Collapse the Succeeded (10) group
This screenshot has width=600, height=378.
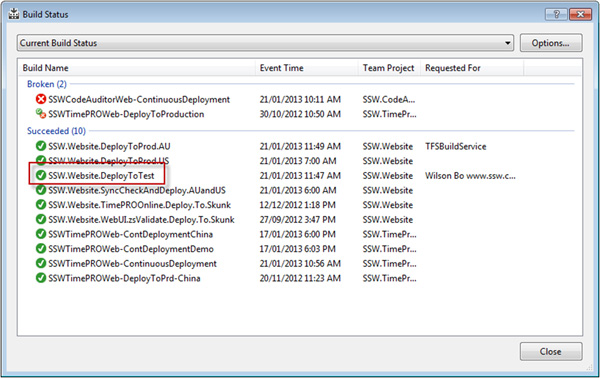(56, 131)
